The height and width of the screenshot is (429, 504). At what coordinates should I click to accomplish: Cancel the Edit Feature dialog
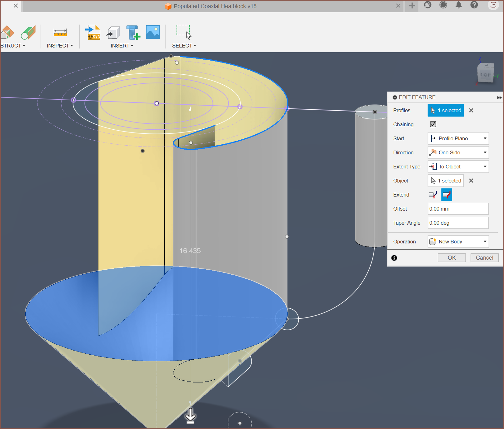pyautogui.click(x=484, y=258)
